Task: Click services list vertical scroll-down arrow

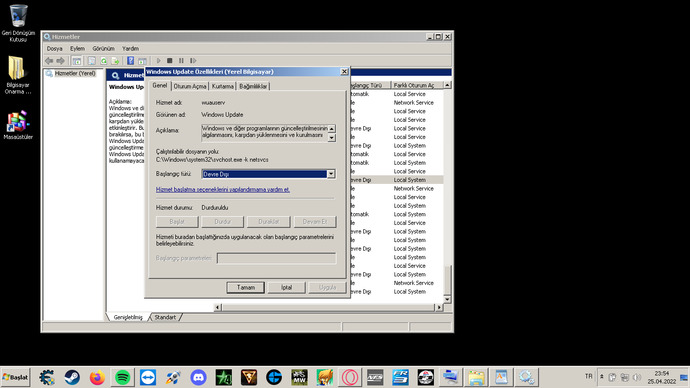Action: point(448,300)
